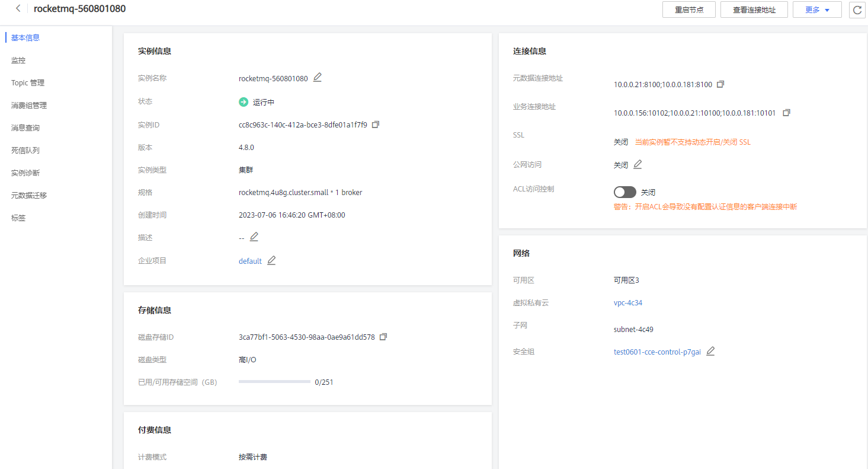Click the spec rocketmq.4u8g.cluster.small * 1 broker
Image resolution: width=868 pixels, height=469 pixels.
click(x=300, y=193)
